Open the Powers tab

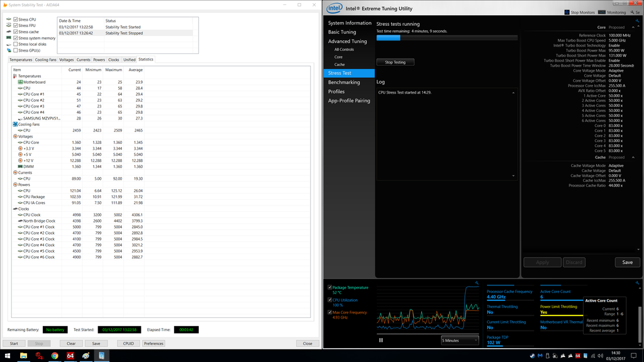point(99,60)
